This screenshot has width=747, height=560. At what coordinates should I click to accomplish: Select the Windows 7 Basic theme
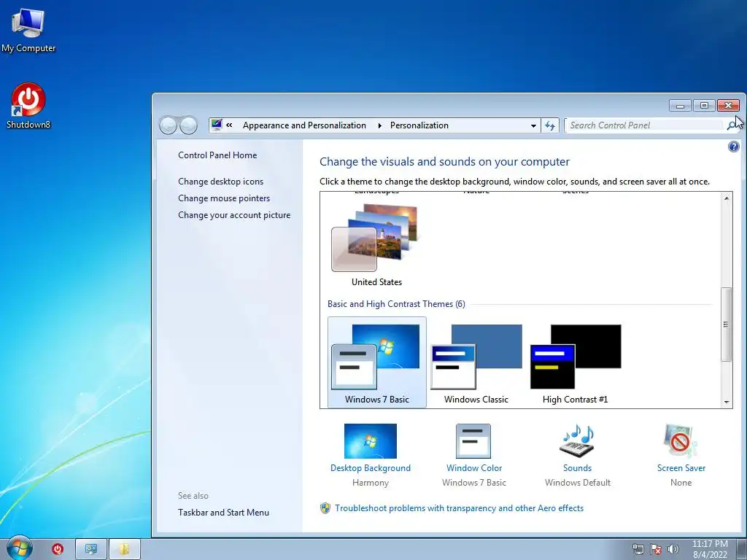(x=377, y=362)
